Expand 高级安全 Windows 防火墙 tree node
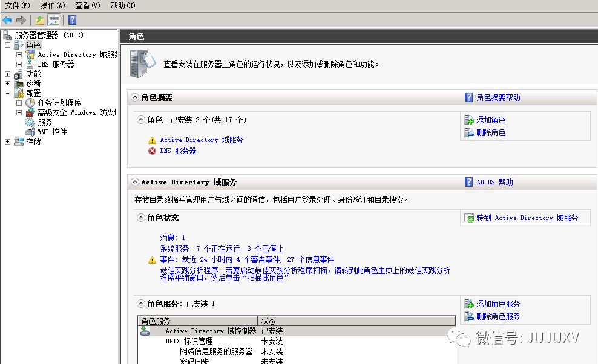This screenshot has width=598, height=364. tap(19, 112)
